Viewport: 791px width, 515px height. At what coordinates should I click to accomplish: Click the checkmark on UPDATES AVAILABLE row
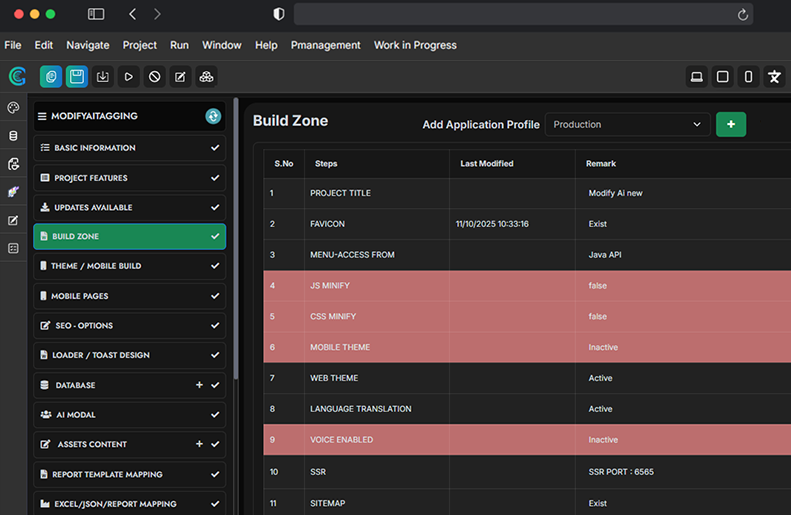215,207
